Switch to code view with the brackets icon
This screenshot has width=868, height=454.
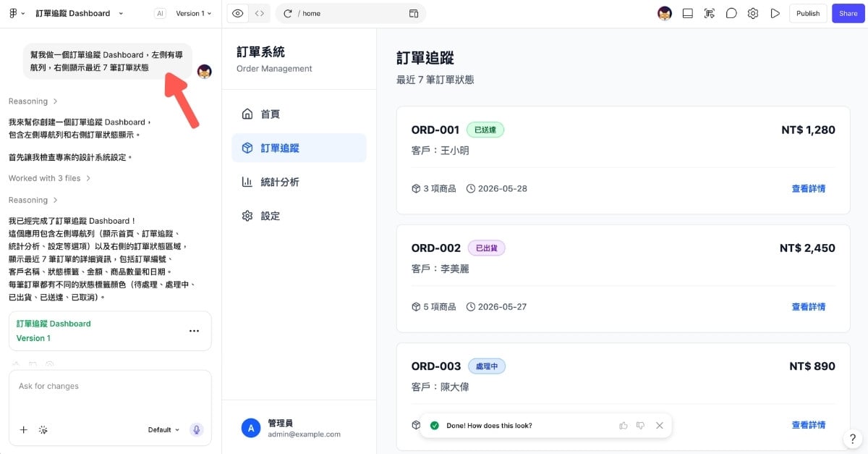coord(259,13)
